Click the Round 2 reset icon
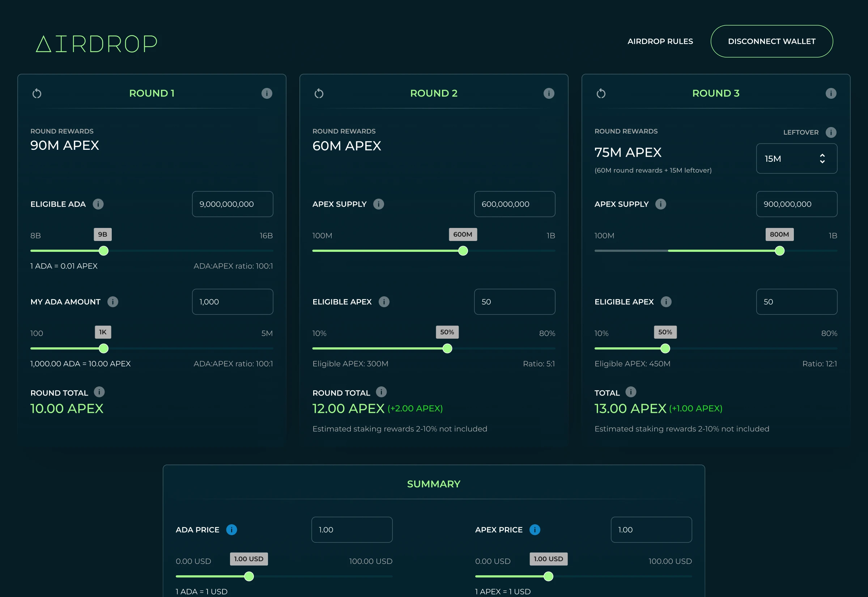868x597 pixels. tap(319, 93)
